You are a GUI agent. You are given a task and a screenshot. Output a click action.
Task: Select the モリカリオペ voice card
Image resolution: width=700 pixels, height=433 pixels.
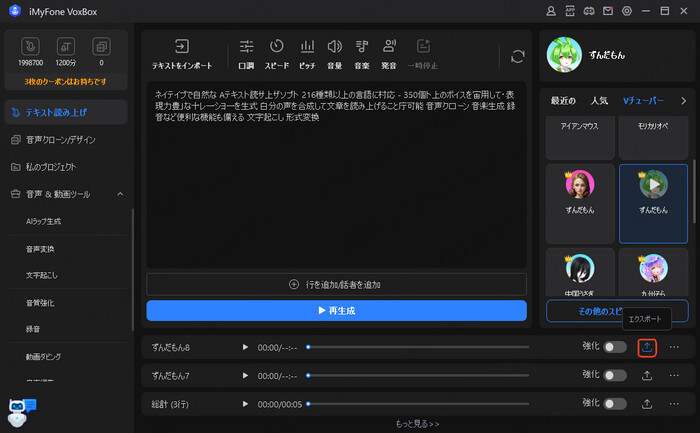click(653, 137)
